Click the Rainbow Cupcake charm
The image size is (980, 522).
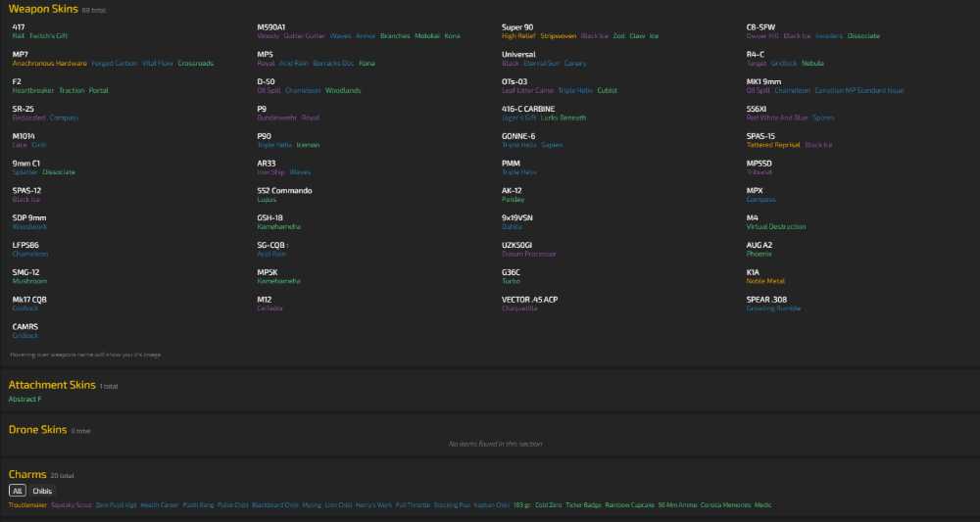click(629, 505)
